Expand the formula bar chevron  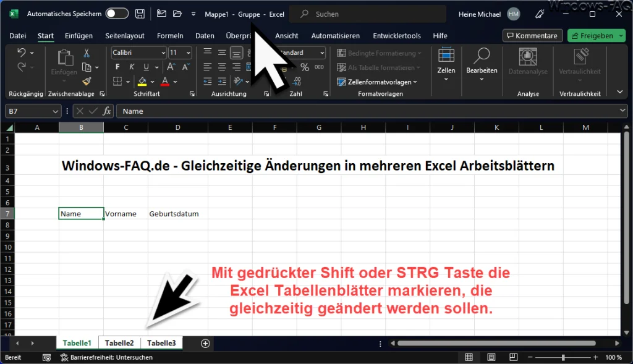622,111
